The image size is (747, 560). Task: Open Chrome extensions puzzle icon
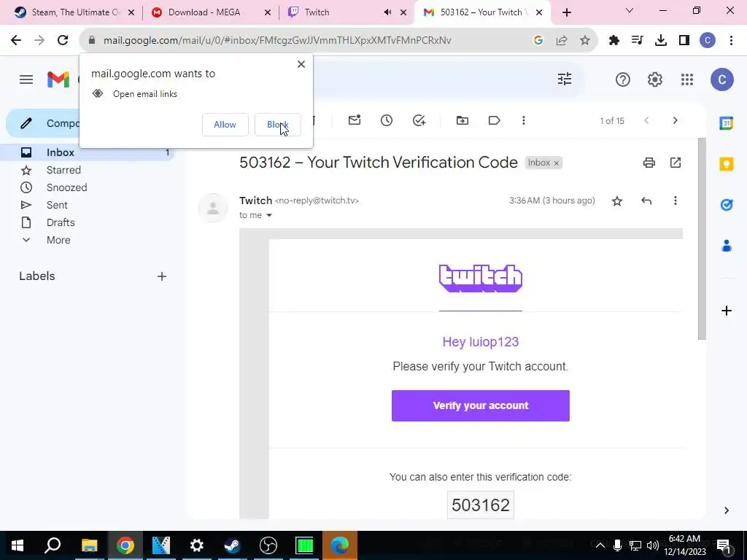coord(614,41)
